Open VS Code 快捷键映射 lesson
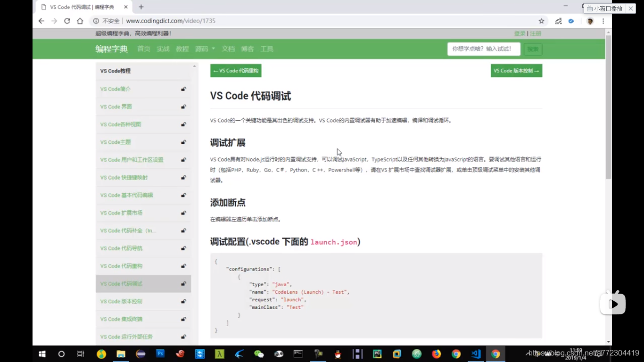The width and height of the screenshot is (644, 362). (x=124, y=178)
